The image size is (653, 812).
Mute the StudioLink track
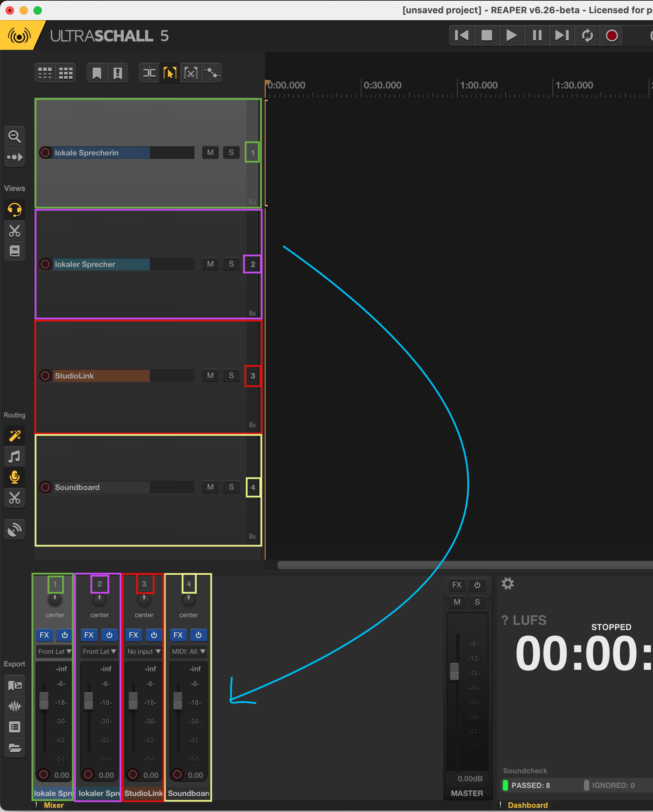pos(210,375)
